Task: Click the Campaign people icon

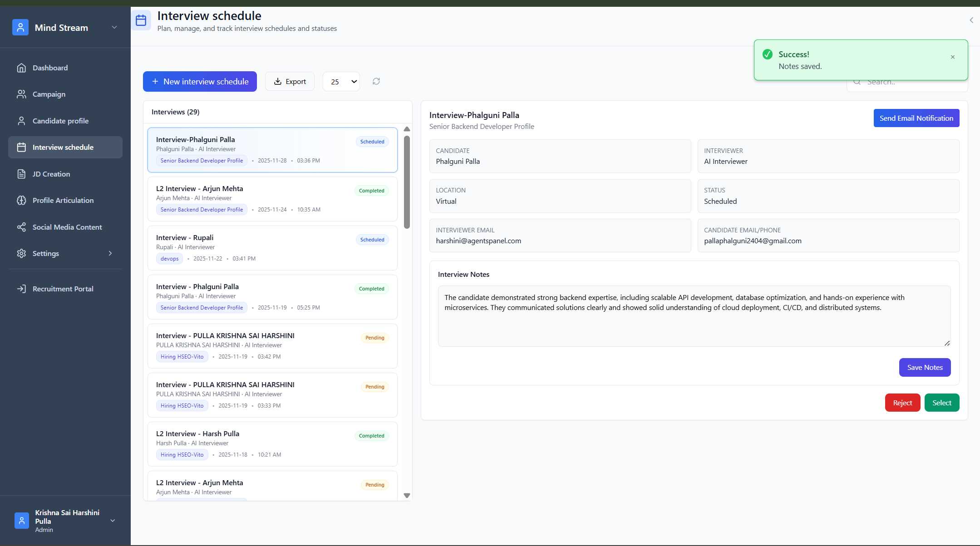Action: tap(21, 94)
